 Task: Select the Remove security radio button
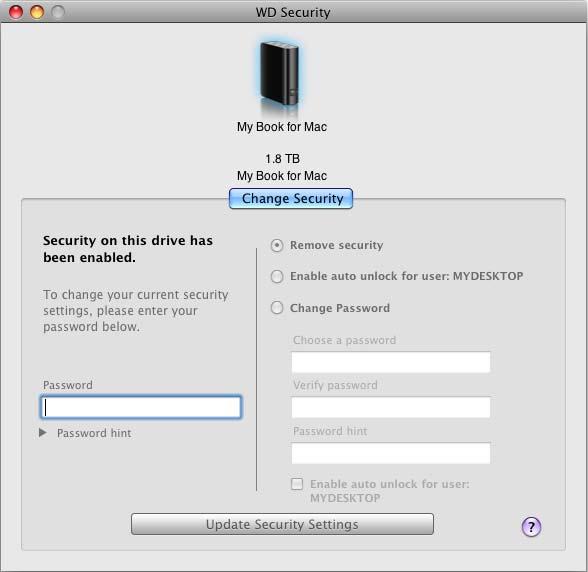click(277, 245)
